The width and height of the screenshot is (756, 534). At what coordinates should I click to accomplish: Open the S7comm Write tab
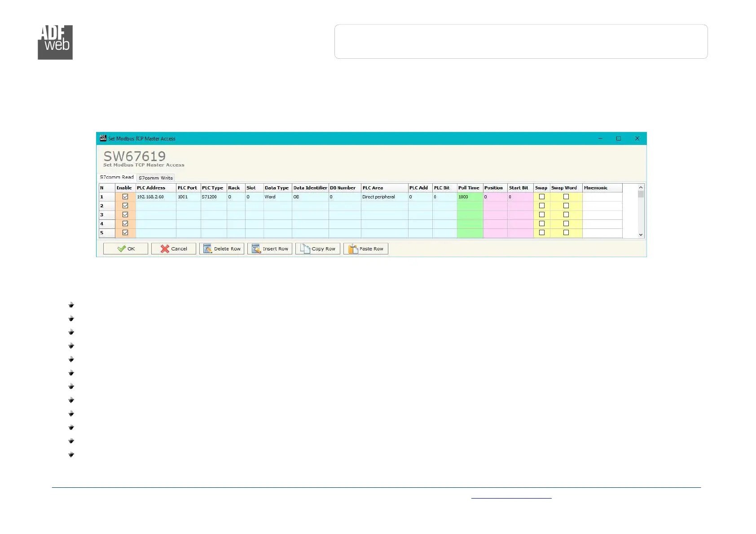(156, 178)
